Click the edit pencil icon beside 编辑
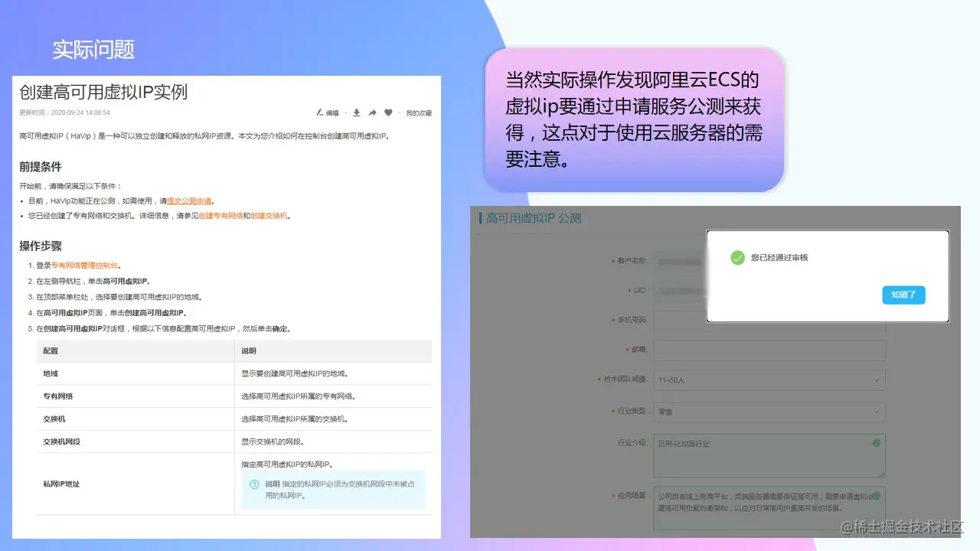The height and width of the screenshot is (551, 980). coord(319,113)
